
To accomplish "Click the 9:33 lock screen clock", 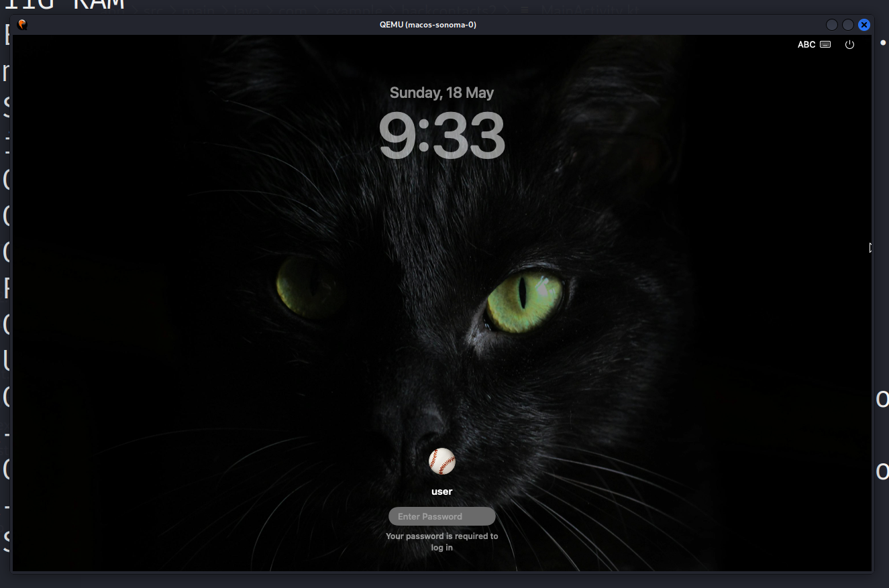I will click(x=441, y=136).
